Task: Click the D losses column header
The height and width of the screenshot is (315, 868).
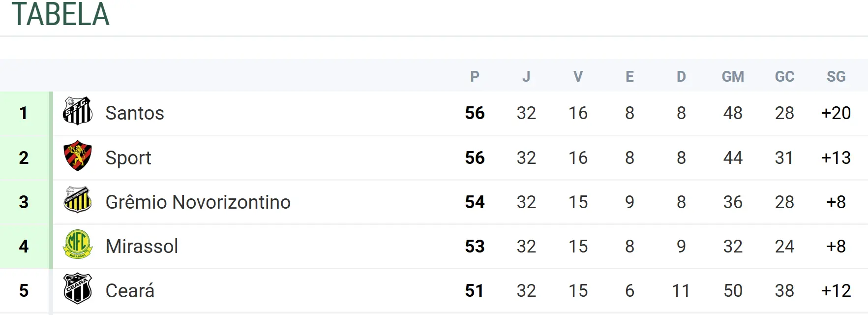Action: pyautogui.click(x=681, y=77)
